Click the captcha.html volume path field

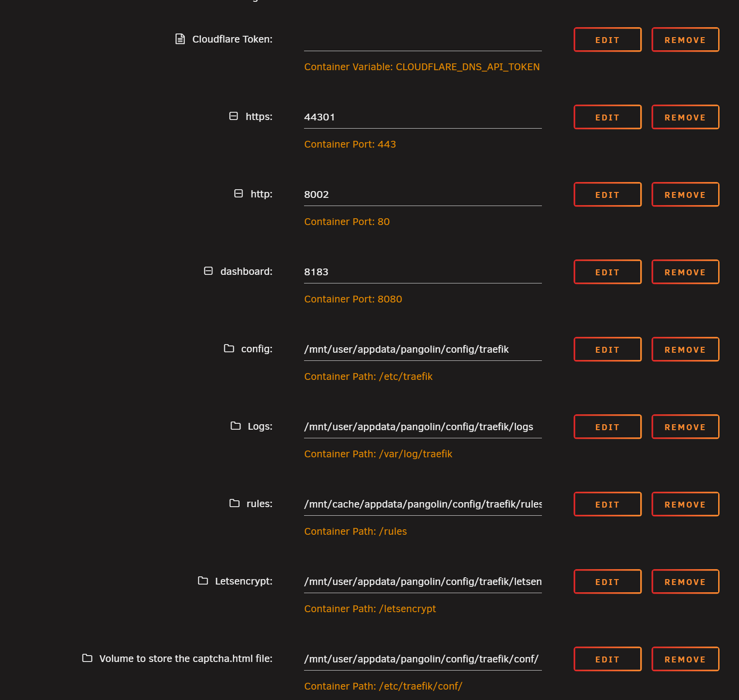[422, 659]
